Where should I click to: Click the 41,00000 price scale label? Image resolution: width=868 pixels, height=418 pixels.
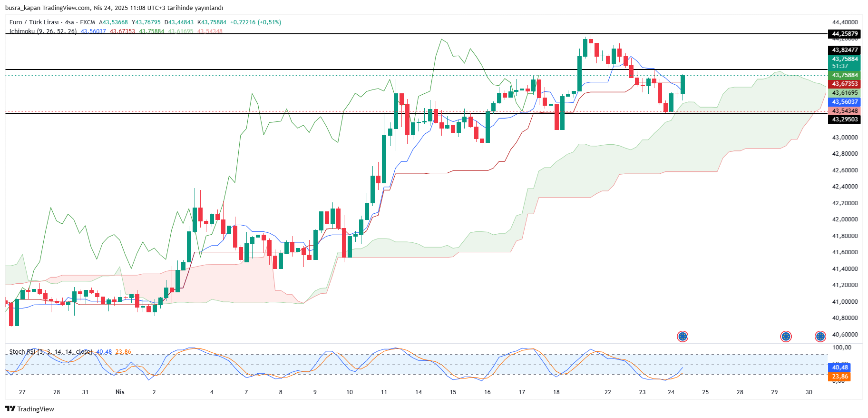[845, 302]
